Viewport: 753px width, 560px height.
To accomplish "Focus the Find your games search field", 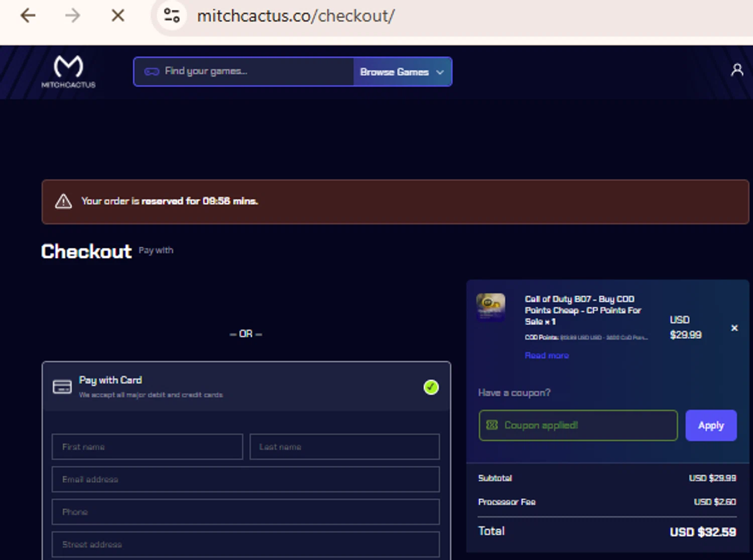I will (x=243, y=72).
